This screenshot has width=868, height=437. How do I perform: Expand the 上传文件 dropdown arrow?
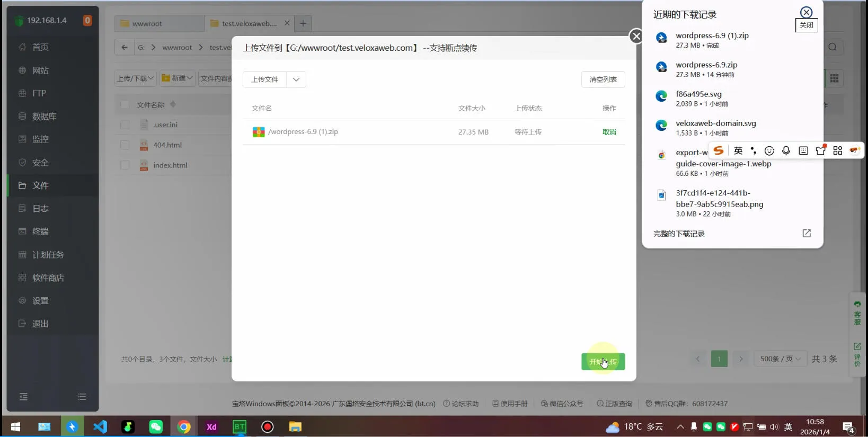coord(296,79)
